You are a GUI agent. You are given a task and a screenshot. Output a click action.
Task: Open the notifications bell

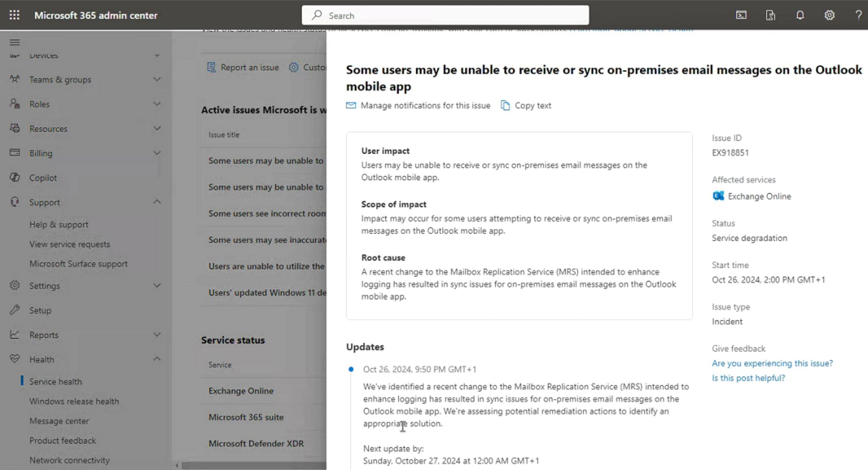click(800, 15)
